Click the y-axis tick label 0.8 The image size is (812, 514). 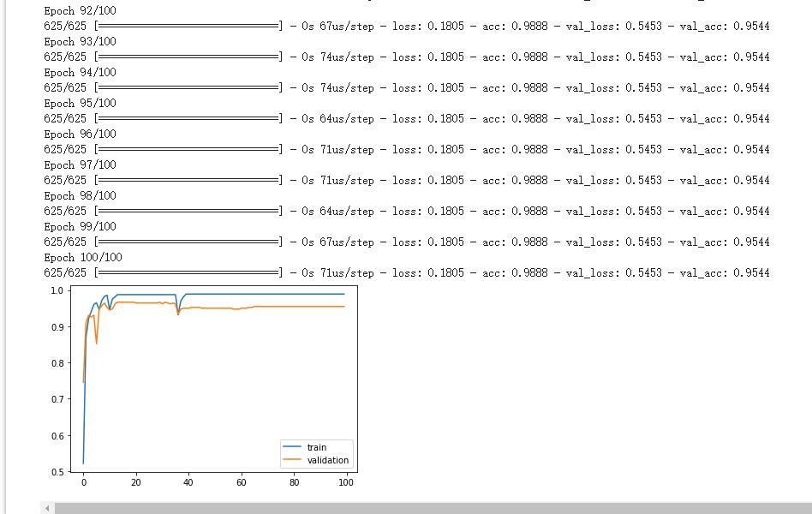point(57,363)
